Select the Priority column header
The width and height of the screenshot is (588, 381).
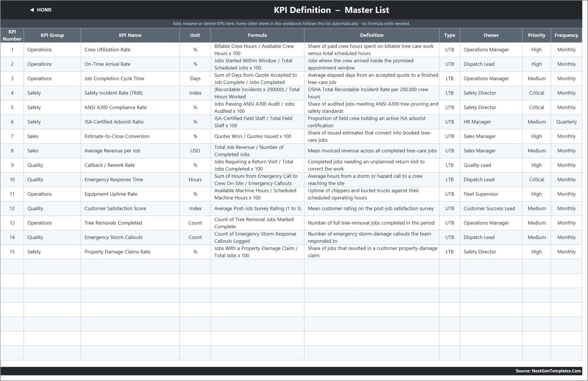[537, 35]
